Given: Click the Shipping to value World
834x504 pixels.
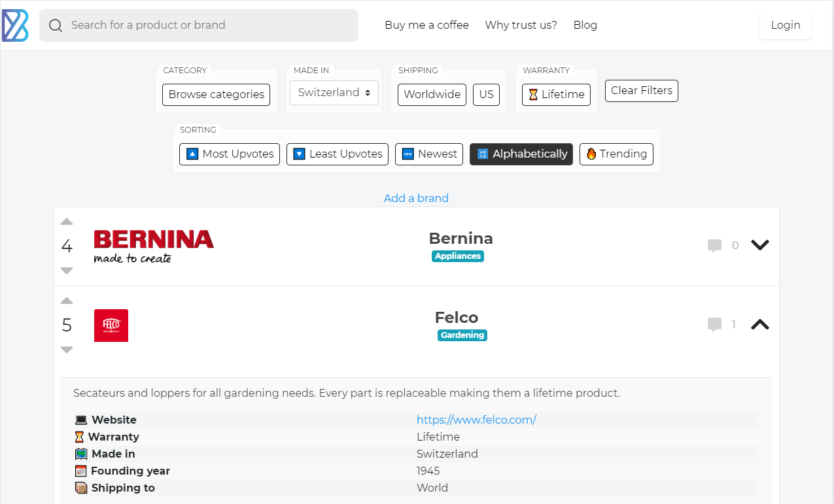Looking at the screenshot, I should coord(432,488).
